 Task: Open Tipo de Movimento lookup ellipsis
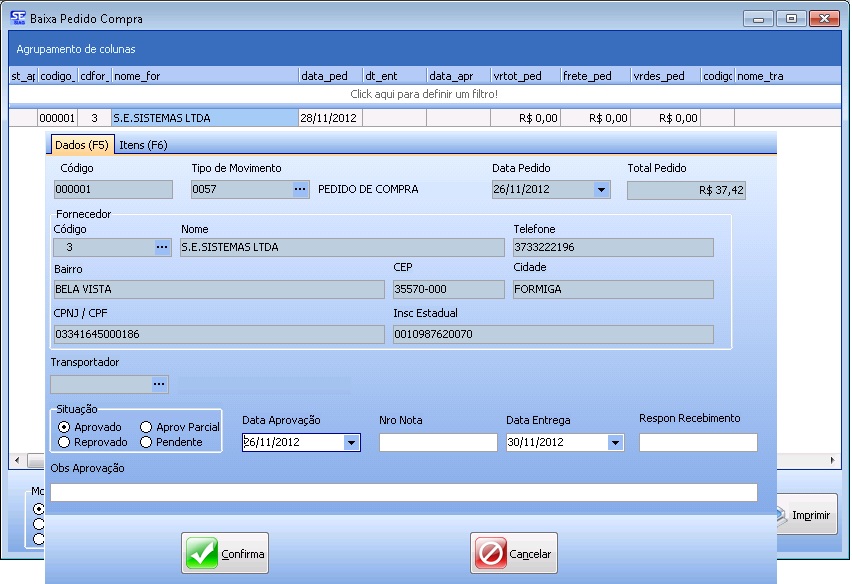pos(300,189)
